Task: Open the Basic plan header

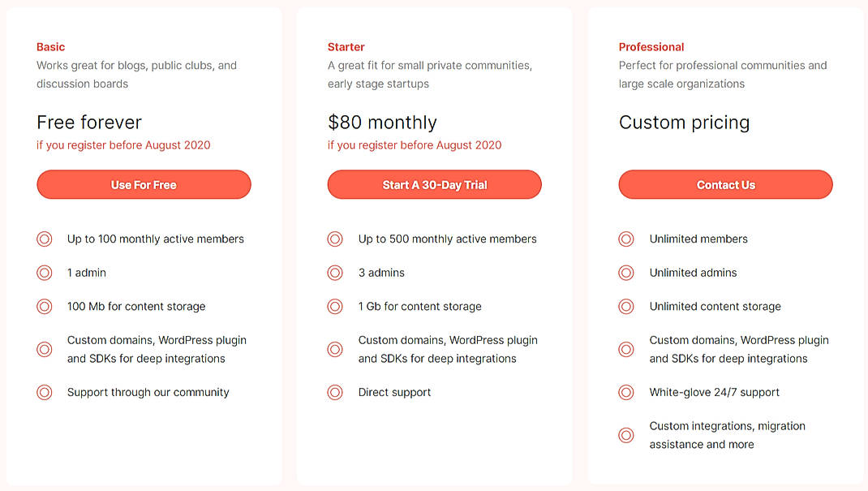Action: click(50, 46)
